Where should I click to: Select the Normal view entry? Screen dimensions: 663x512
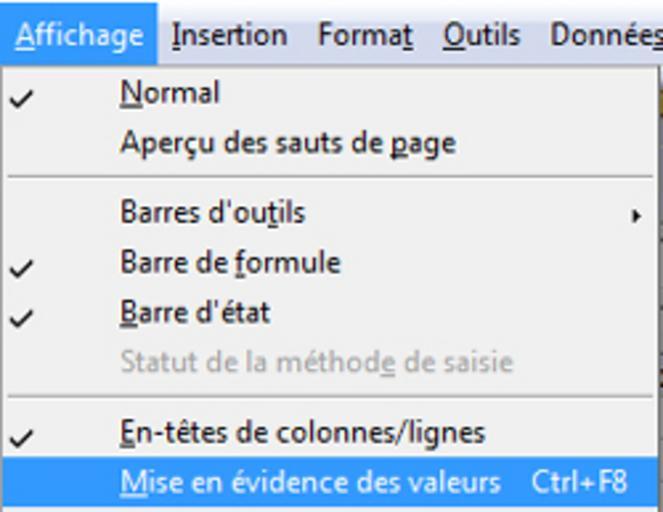click(170, 93)
